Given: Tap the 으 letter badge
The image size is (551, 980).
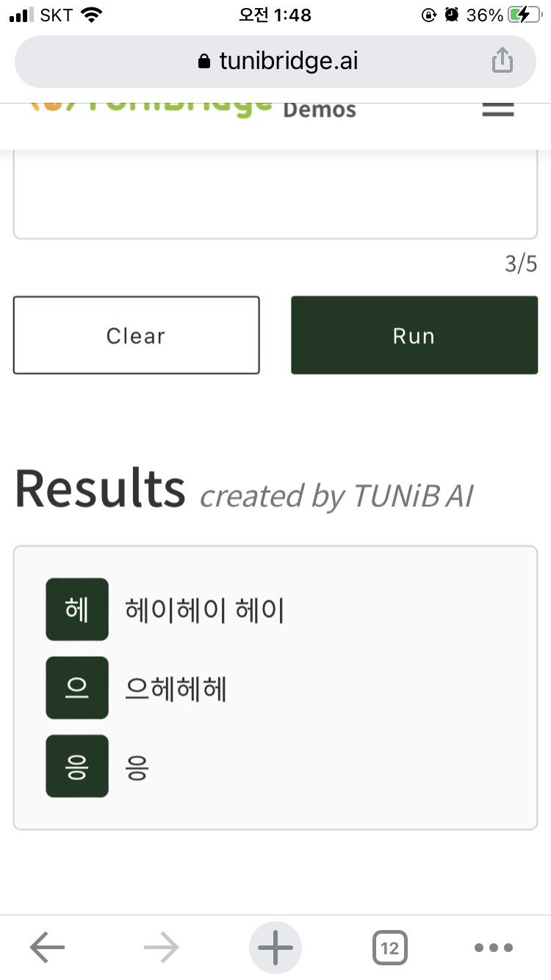Looking at the screenshot, I should [77, 688].
